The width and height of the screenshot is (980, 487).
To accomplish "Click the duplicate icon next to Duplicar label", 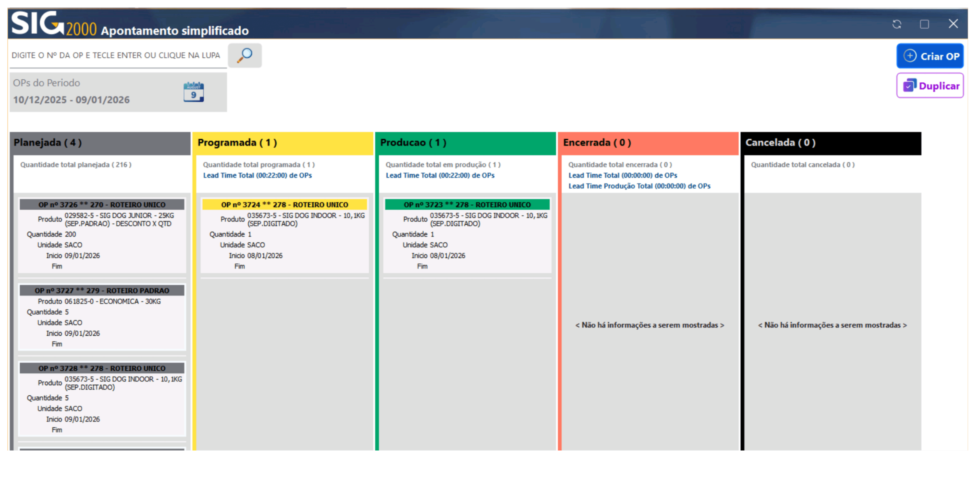I will (x=909, y=85).
